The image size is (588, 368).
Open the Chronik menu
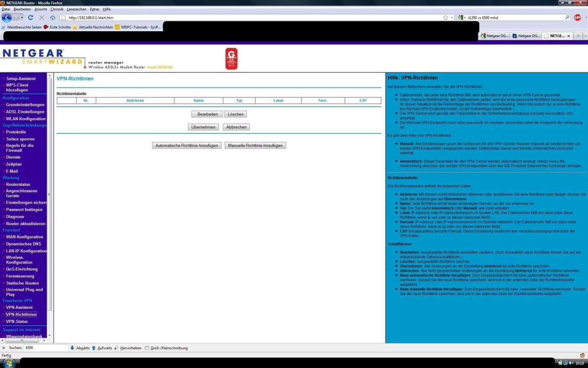[57, 9]
